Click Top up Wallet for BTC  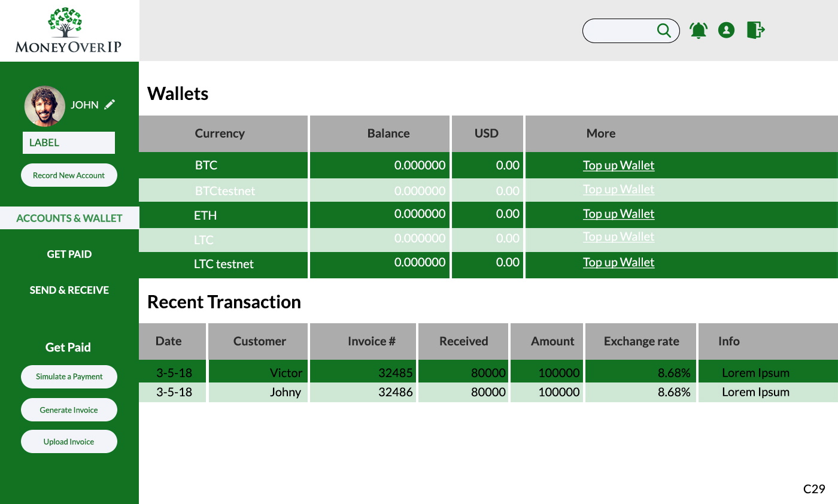[618, 165]
